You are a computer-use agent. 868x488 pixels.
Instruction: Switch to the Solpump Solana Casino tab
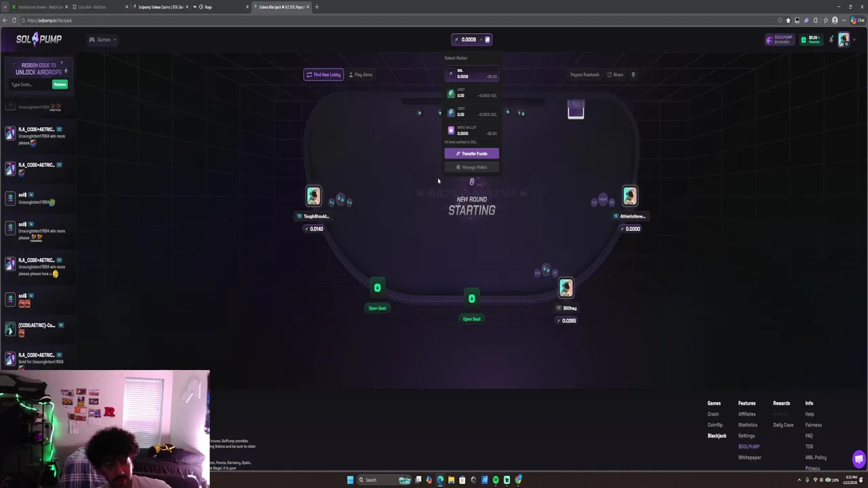160,7
